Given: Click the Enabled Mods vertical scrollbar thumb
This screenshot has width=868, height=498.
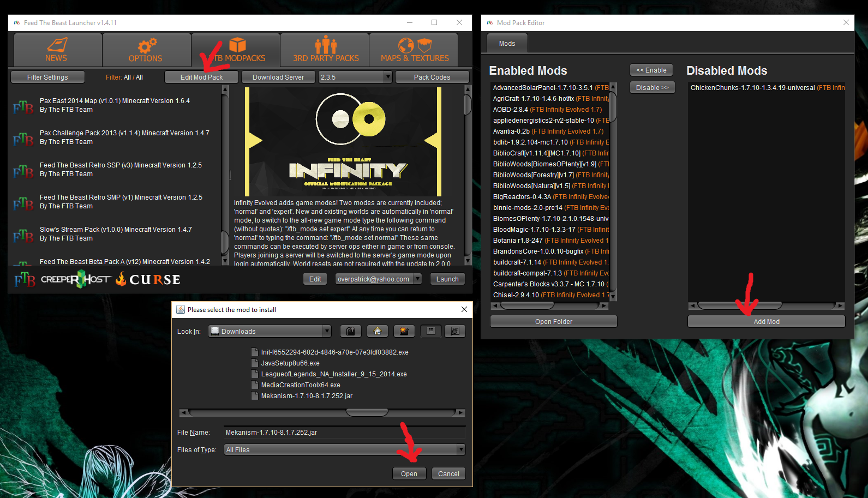Looking at the screenshot, I should 613,107.
